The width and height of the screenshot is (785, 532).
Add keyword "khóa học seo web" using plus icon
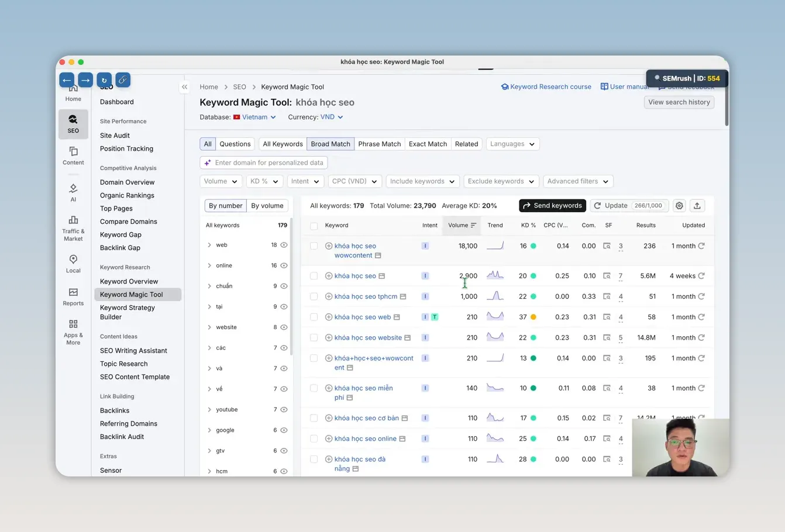point(329,317)
